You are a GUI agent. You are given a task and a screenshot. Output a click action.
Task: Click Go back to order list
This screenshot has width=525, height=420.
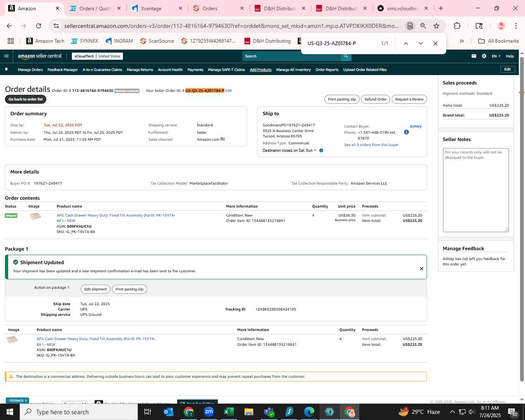click(25, 99)
